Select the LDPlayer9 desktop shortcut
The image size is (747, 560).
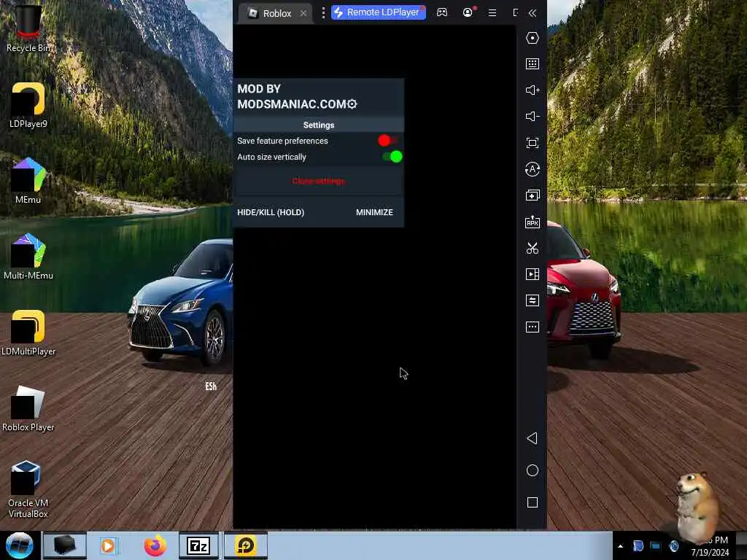(28, 105)
